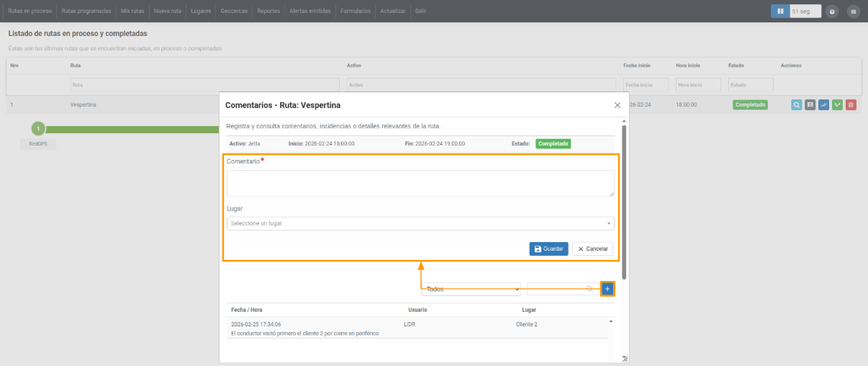Image resolution: width=868 pixels, height=366 pixels.
Task: Click the Hora inicio filter field
Action: pyautogui.click(x=698, y=84)
